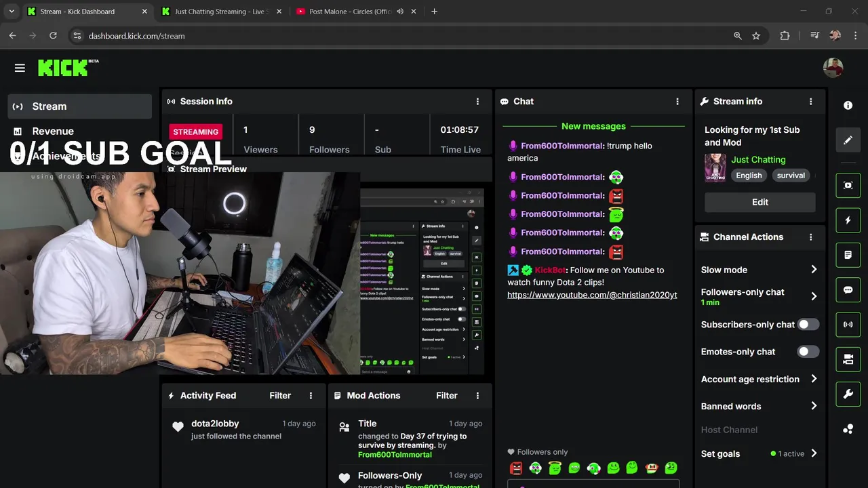This screenshot has height=488, width=868.
Task: Expand Set goals settings
Action: 814,453
